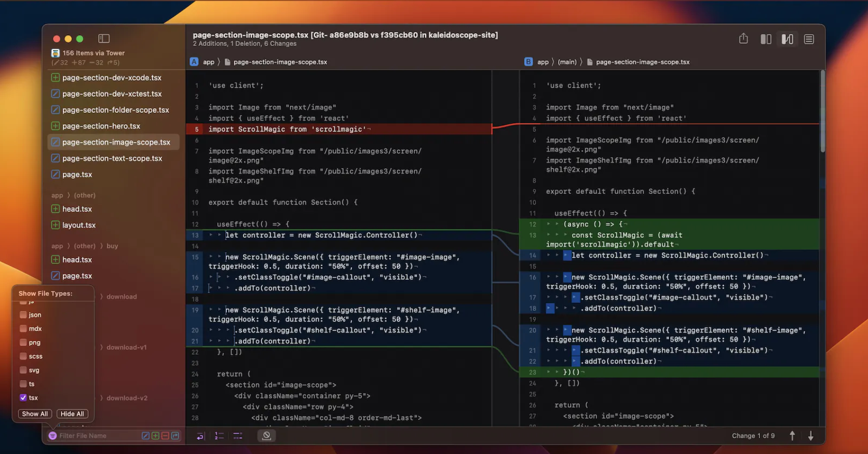Enable the svg file type checkbox
Viewport: 868px width, 454px height.
[x=23, y=370]
